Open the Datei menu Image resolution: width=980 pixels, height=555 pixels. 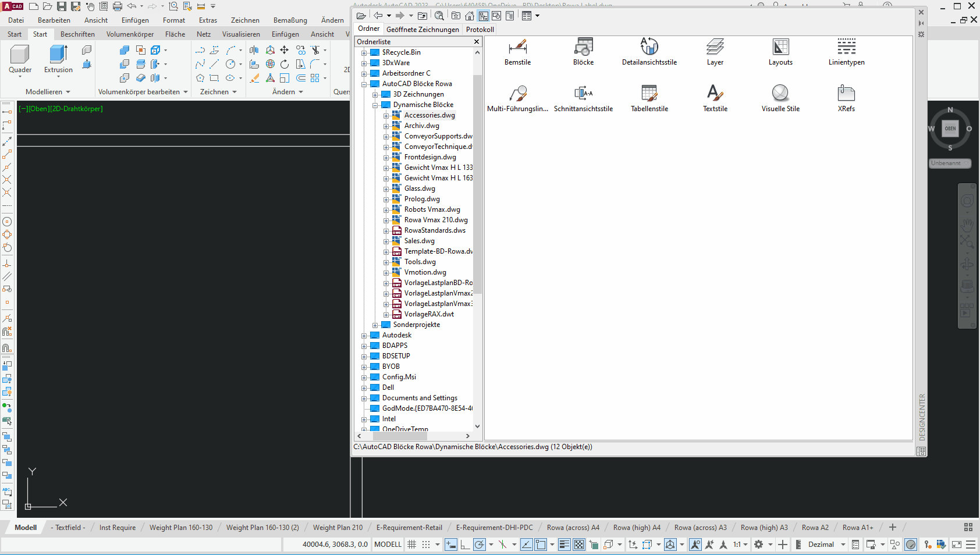click(x=16, y=20)
